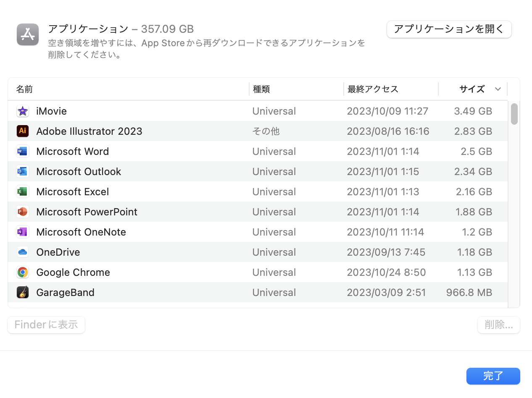This screenshot has width=532, height=398.
Task: Click the 2023/11/01 1:13 access date
Action: point(383,192)
